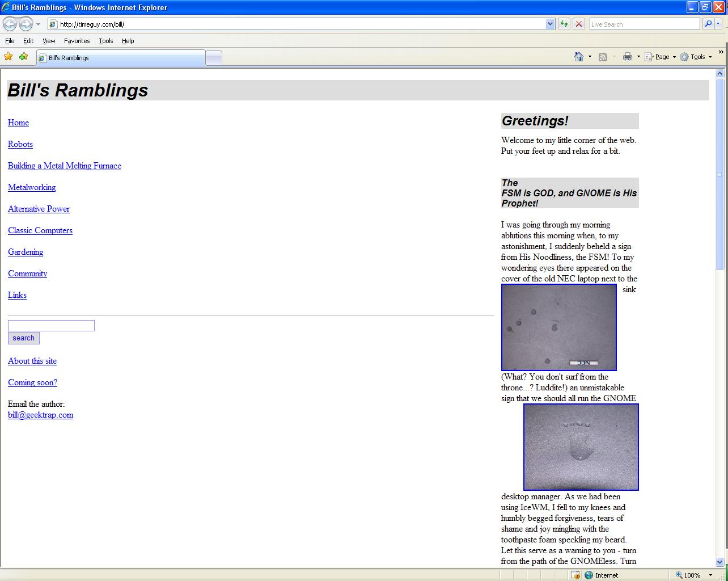Open a new blank tab
The width and height of the screenshot is (728, 581).
point(213,58)
